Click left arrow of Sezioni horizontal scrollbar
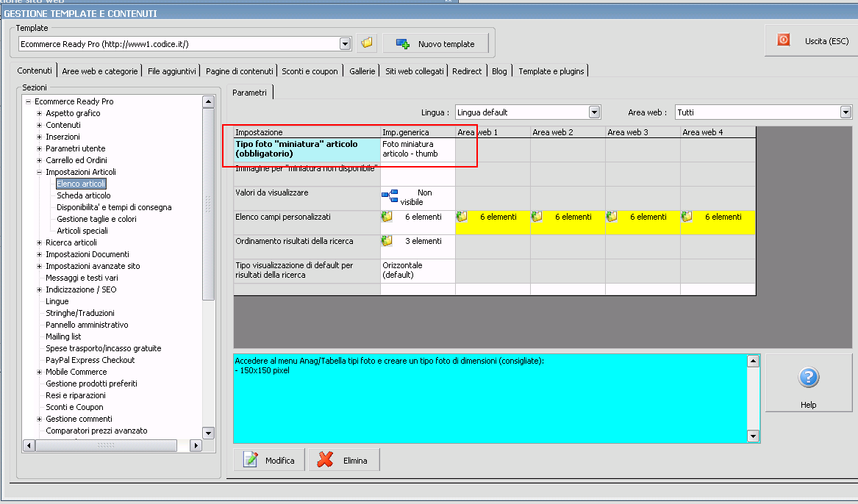 [x=29, y=445]
